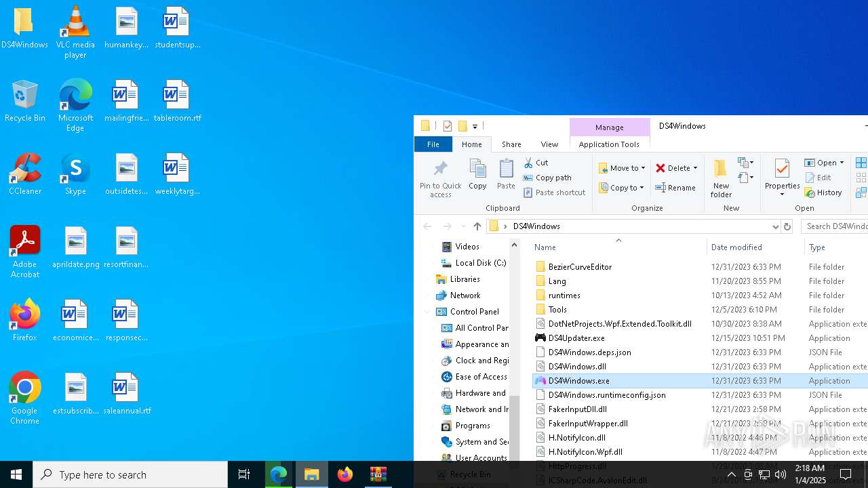Screen dimensions: 868x488
Task: Click the taskbar clock showing 2:18 AM
Action: pyautogui.click(x=809, y=474)
